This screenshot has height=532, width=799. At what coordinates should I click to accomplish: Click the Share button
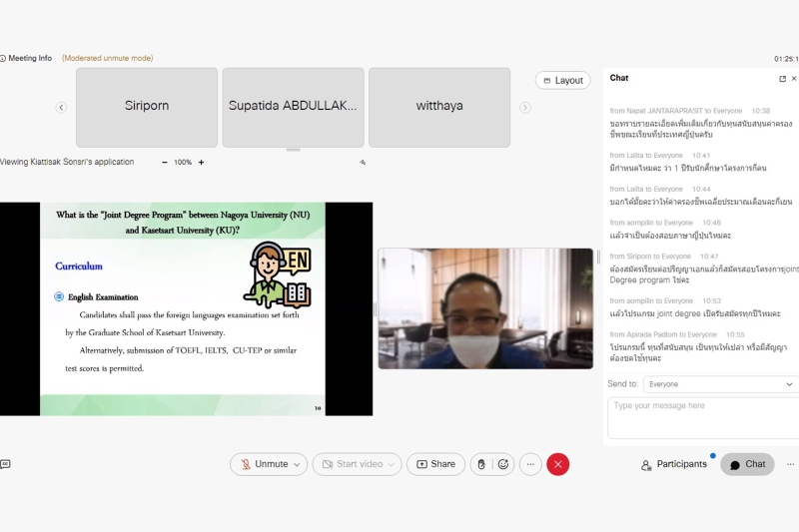click(x=435, y=464)
